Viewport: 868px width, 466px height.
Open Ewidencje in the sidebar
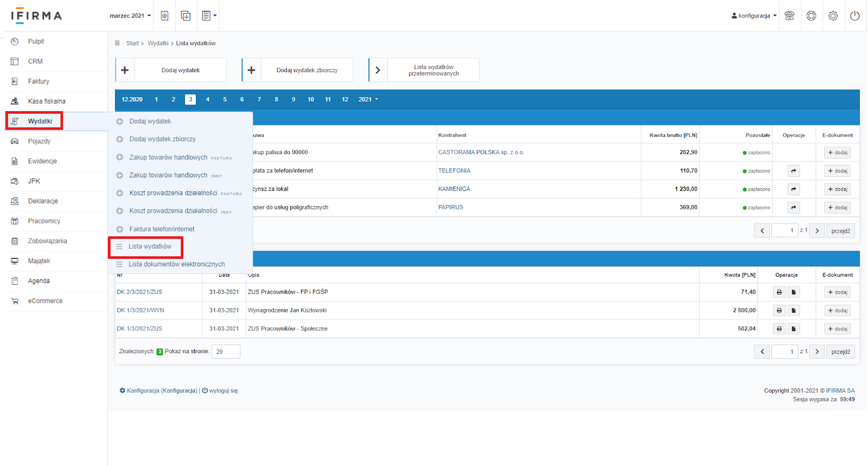click(42, 161)
